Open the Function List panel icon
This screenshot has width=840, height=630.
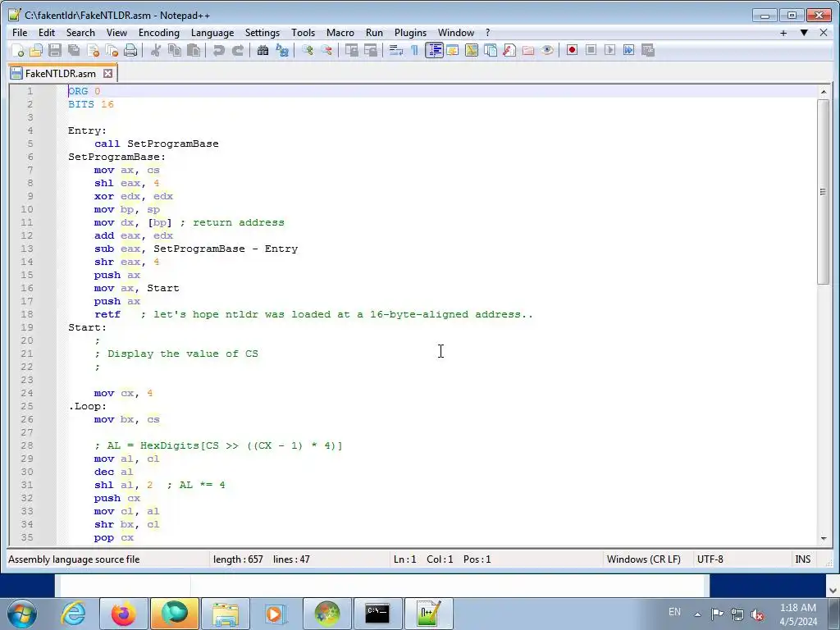click(x=509, y=50)
